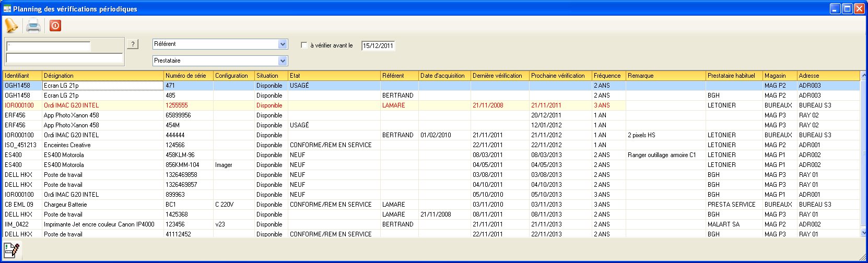Image resolution: width=868 pixels, height=263 pixels.
Task: Click the 'PRESTA SERVICE' cell
Action: coord(734,205)
